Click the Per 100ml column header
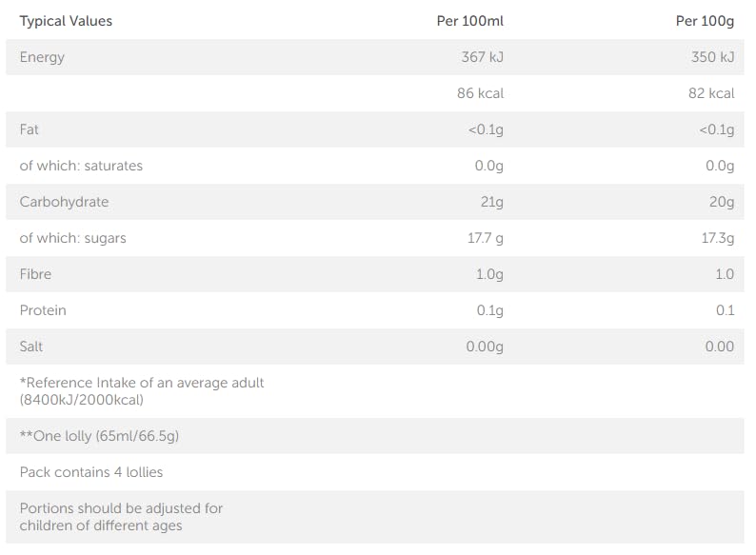756x555 pixels. pos(470,21)
